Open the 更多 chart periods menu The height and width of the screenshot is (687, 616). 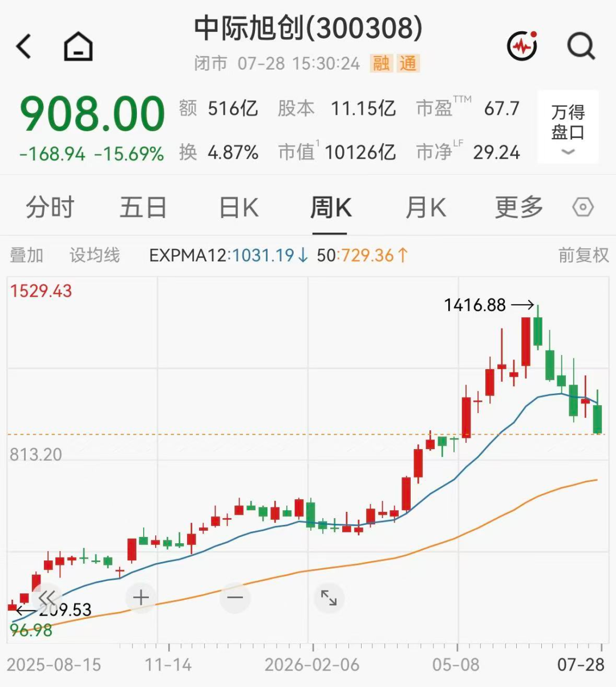(x=519, y=207)
